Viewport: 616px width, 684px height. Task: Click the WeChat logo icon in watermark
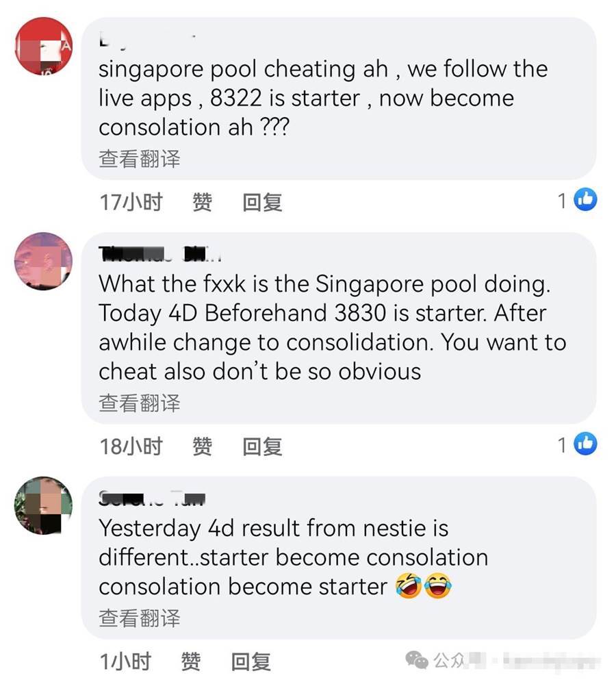coord(417,660)
